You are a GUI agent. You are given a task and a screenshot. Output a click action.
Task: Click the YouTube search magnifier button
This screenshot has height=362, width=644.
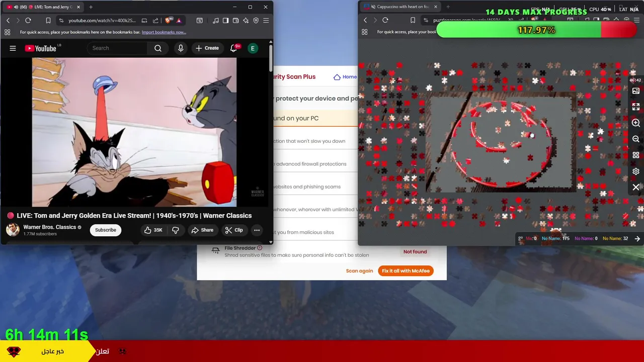tap(158, 48)
